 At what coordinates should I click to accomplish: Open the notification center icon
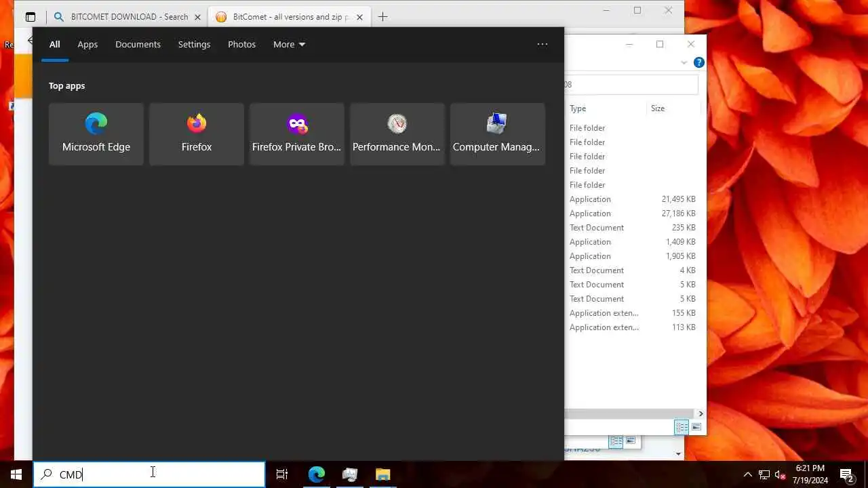click(x=847, y=474)
